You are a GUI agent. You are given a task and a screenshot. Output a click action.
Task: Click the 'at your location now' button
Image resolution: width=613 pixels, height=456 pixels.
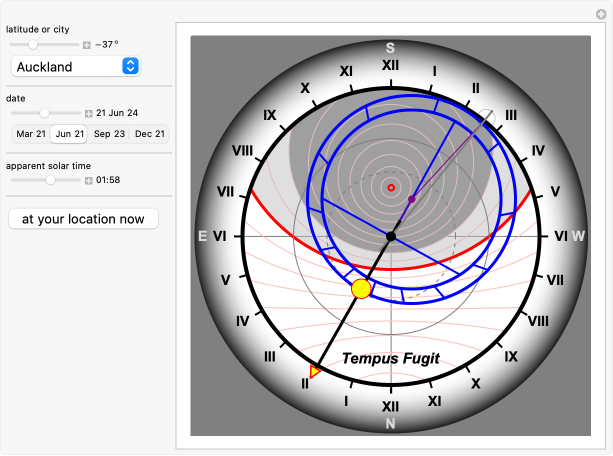tap(83, 218)
